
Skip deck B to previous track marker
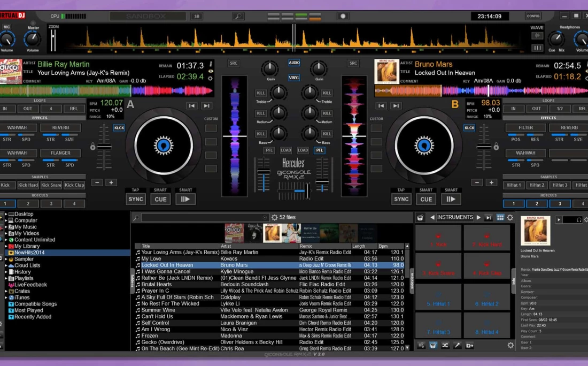[381, 106]
